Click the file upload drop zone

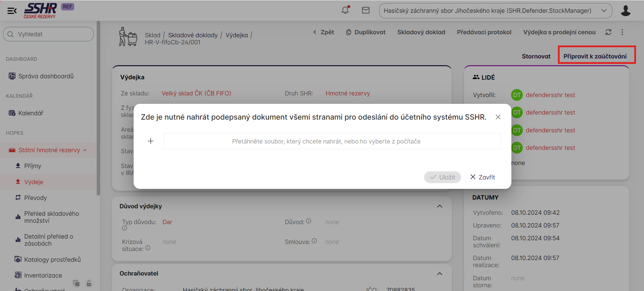[332, 141]
